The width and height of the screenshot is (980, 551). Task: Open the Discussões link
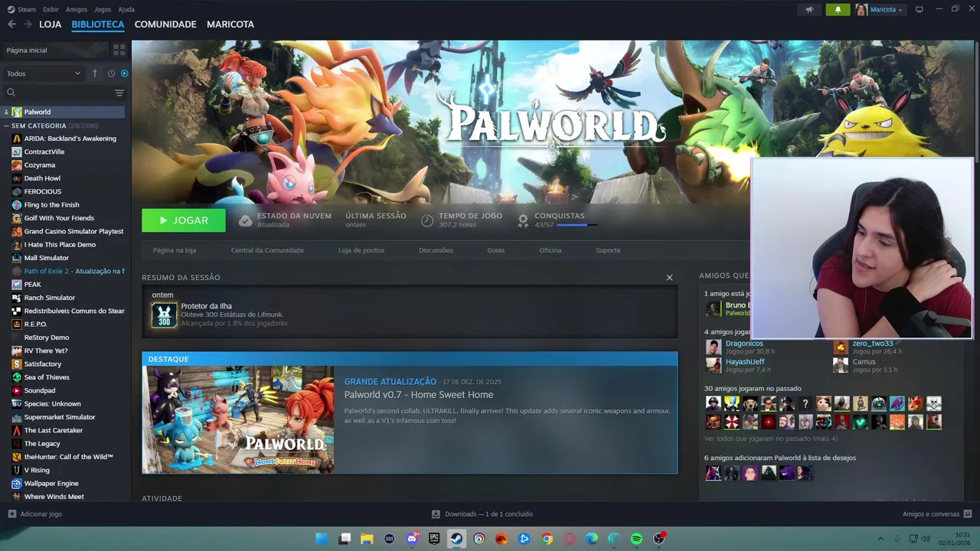(x=436, y=250)
